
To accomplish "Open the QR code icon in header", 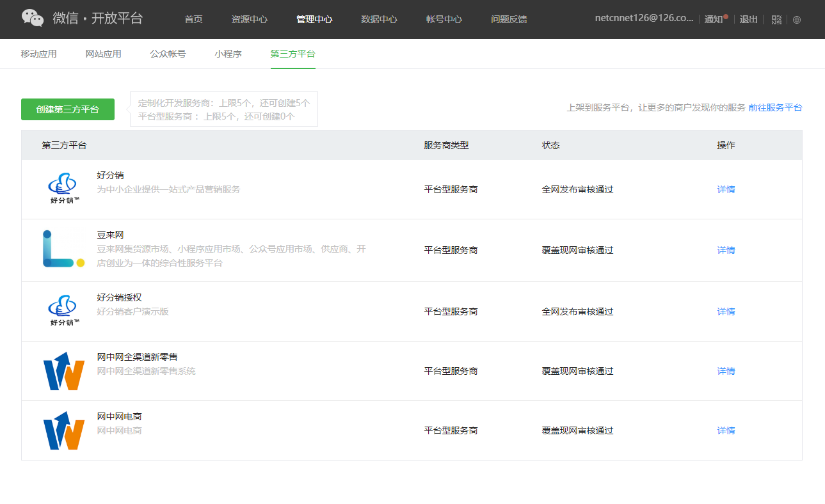I will (x=776, y=19).
